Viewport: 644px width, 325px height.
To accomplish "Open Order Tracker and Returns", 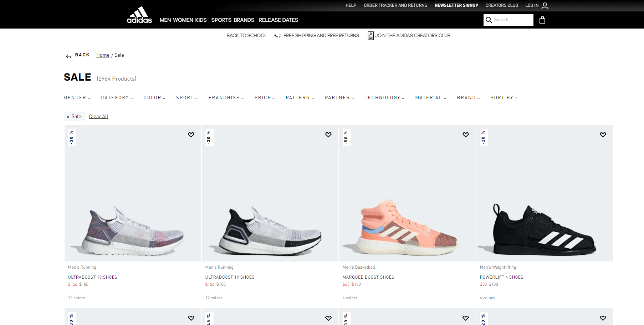I will (x=395, y=5).
